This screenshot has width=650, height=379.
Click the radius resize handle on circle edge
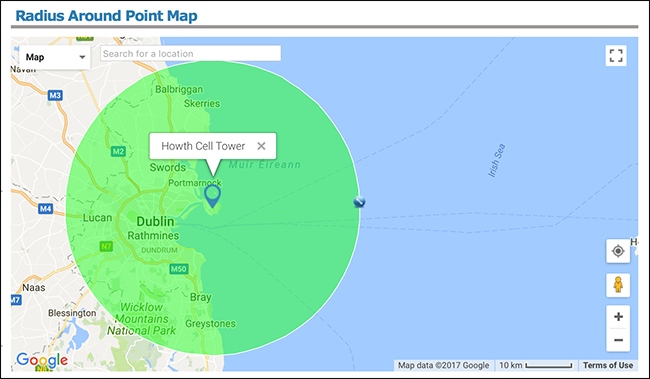(x=359, y=202)
